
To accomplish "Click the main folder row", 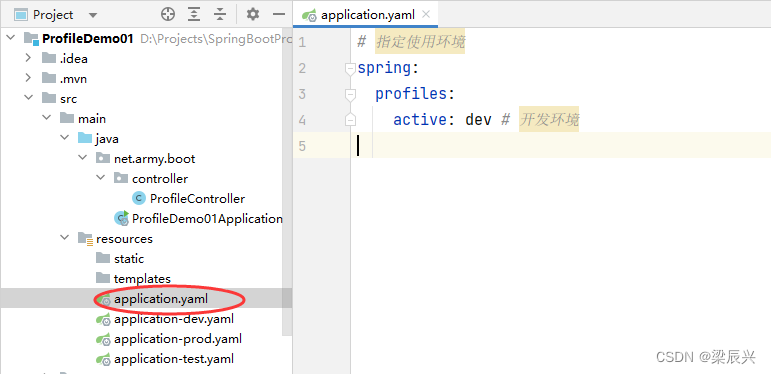I will tap(146, 118).
